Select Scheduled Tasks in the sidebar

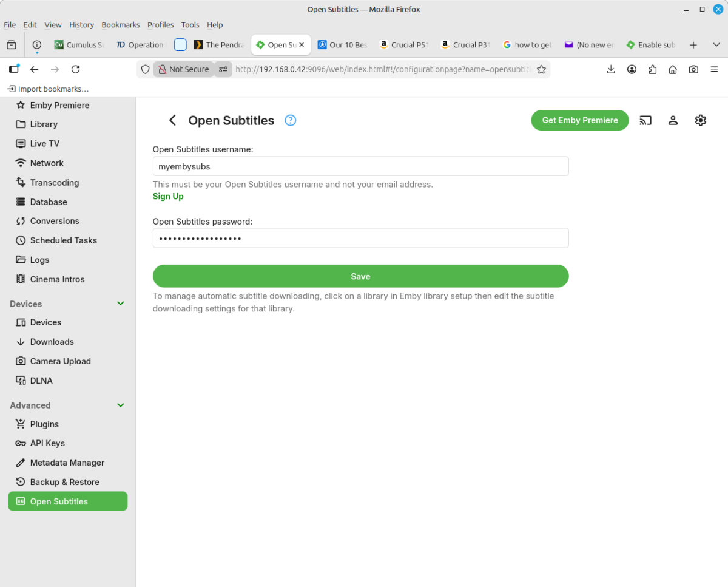pos(63,240)
